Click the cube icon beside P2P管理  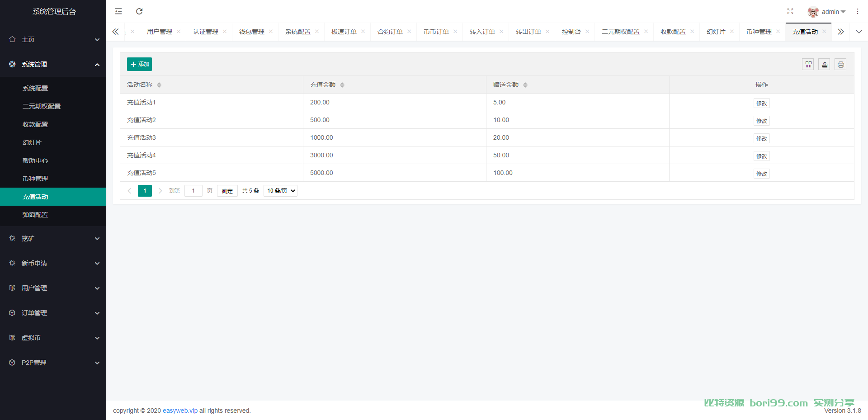tap(12, 363)
